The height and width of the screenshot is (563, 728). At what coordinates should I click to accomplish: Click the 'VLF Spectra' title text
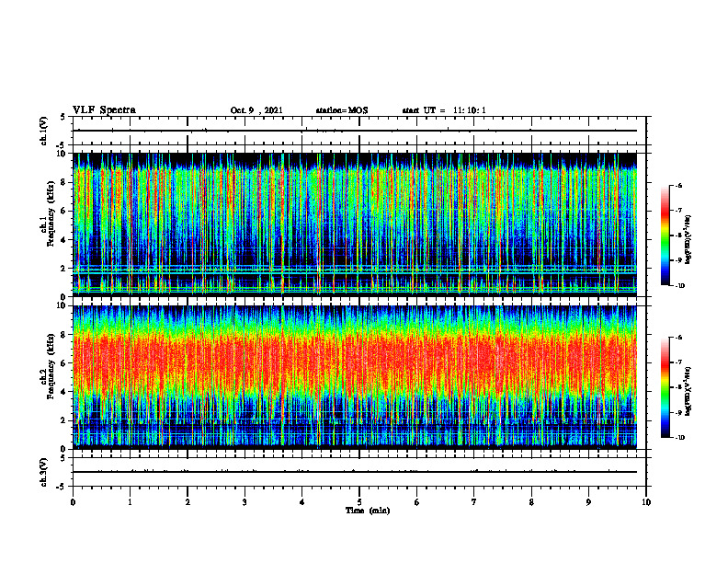click(x=104, y=110)
